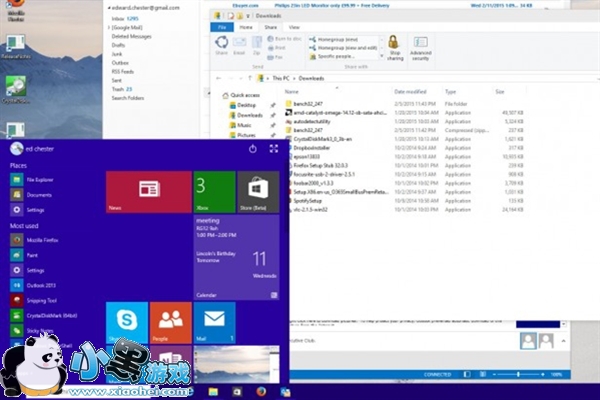
Task: Expand the Start menu to full screen
Action: pyautogui.click(x=274, y=149)
